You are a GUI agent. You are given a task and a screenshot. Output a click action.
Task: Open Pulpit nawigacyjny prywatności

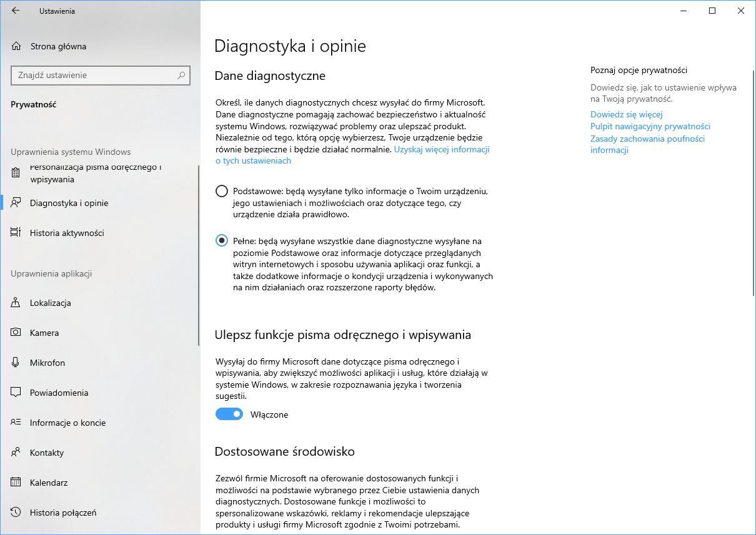click(650, 126)
